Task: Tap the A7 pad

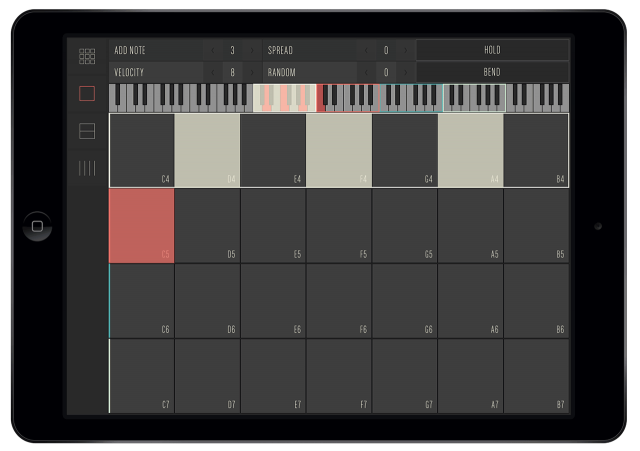Action: point(471,376)
